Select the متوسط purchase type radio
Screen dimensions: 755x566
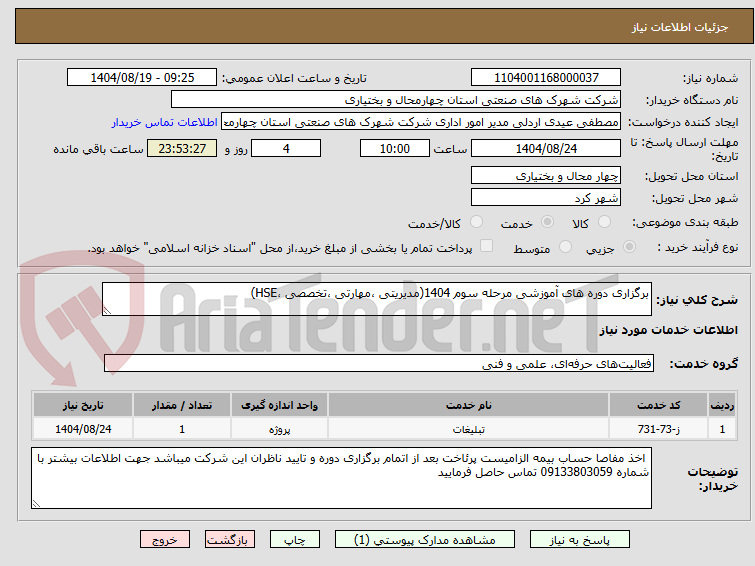565,247
